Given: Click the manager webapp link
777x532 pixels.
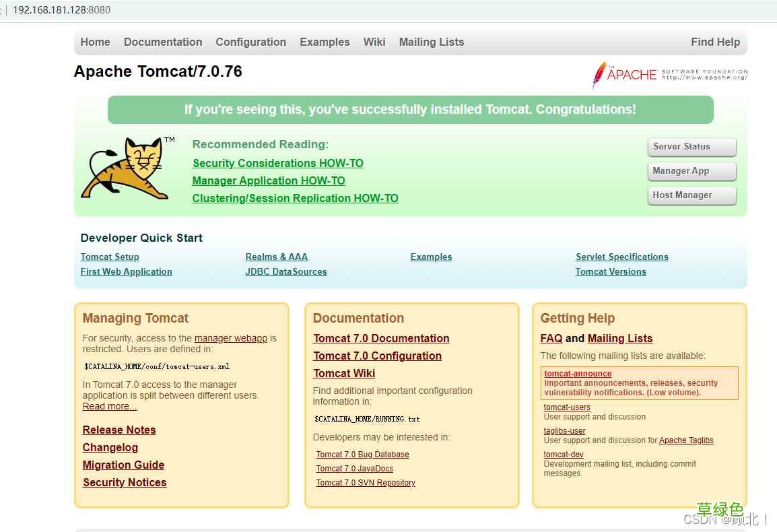Looking at the screenshot, I should click(230, 338).
